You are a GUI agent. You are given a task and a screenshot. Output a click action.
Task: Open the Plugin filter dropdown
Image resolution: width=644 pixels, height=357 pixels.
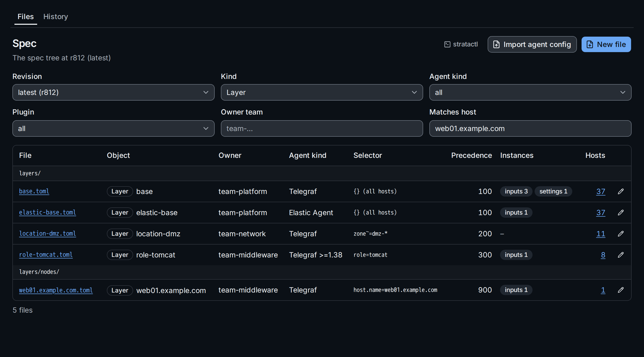114,128
